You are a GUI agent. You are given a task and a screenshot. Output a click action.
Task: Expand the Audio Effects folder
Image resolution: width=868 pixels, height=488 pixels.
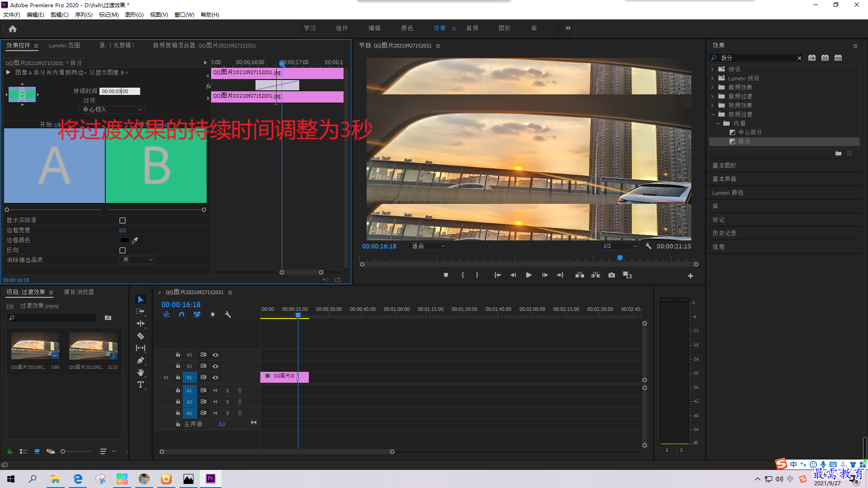[712, 88]
